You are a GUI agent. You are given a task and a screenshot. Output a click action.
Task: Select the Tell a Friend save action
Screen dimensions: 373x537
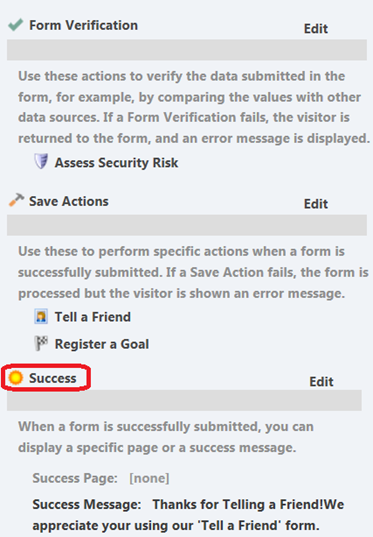coord(93,317)
